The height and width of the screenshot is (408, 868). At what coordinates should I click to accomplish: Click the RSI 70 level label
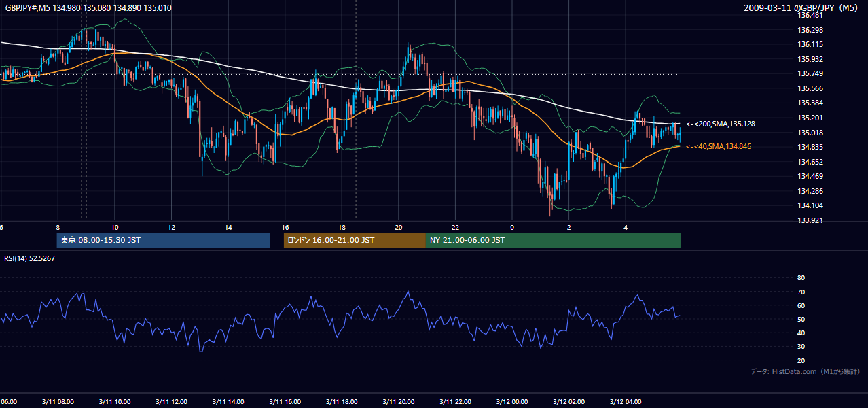click(801, 292)
